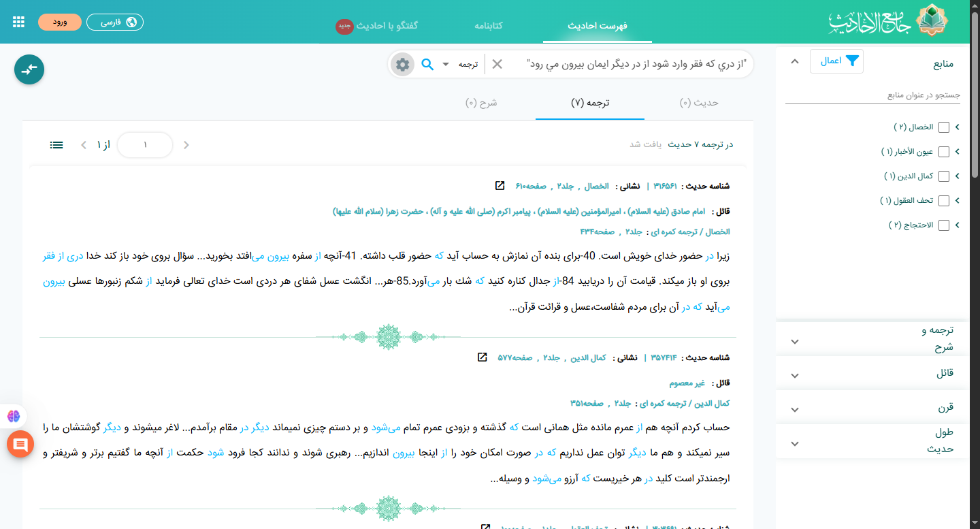Click the ورود login button
Screen dimensions: 980x529
point(60,22)
